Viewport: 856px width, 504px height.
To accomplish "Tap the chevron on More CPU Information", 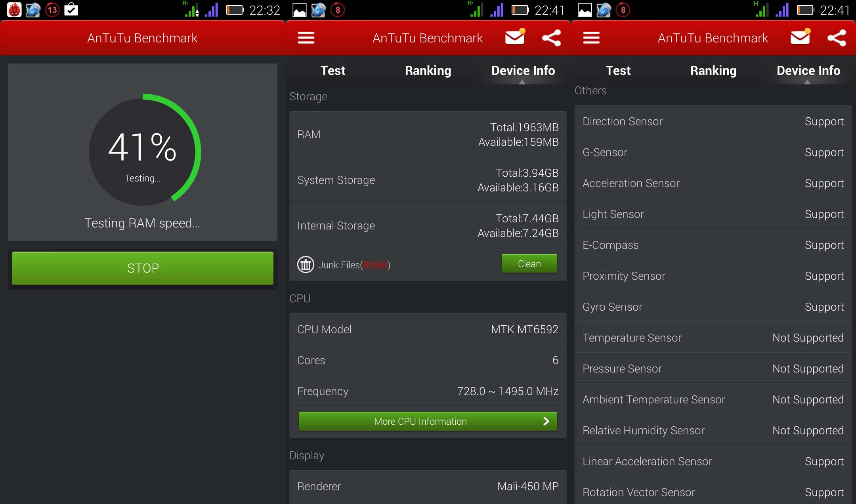I will (x=546, y=421).
